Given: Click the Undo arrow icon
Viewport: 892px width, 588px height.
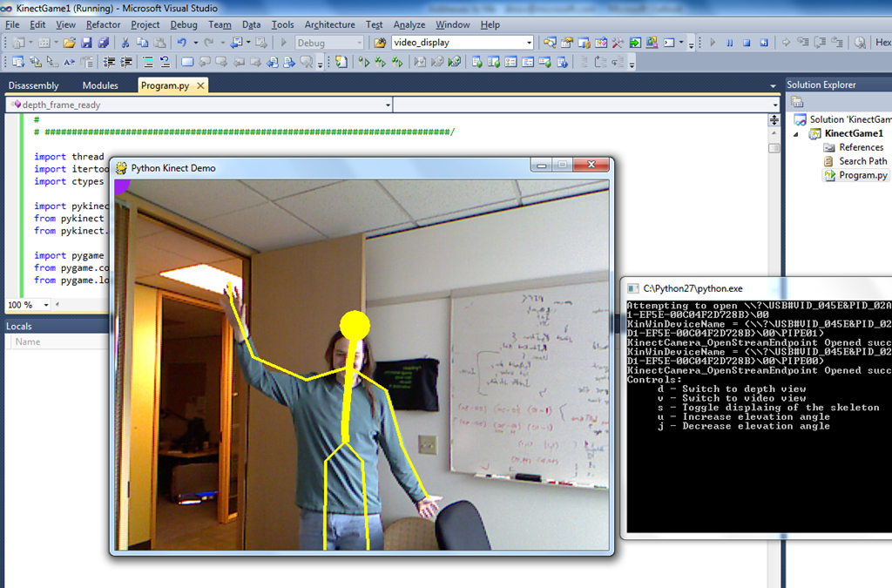Looking at the screenshot, I should tap(181, 43).
